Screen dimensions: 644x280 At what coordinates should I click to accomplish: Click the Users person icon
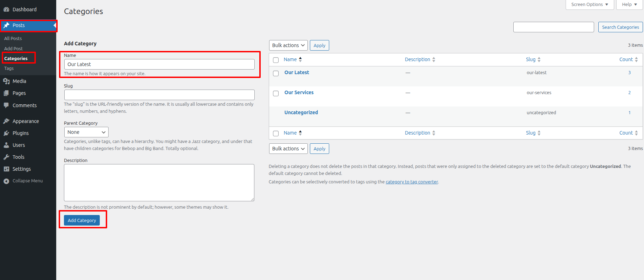[6, 145]
